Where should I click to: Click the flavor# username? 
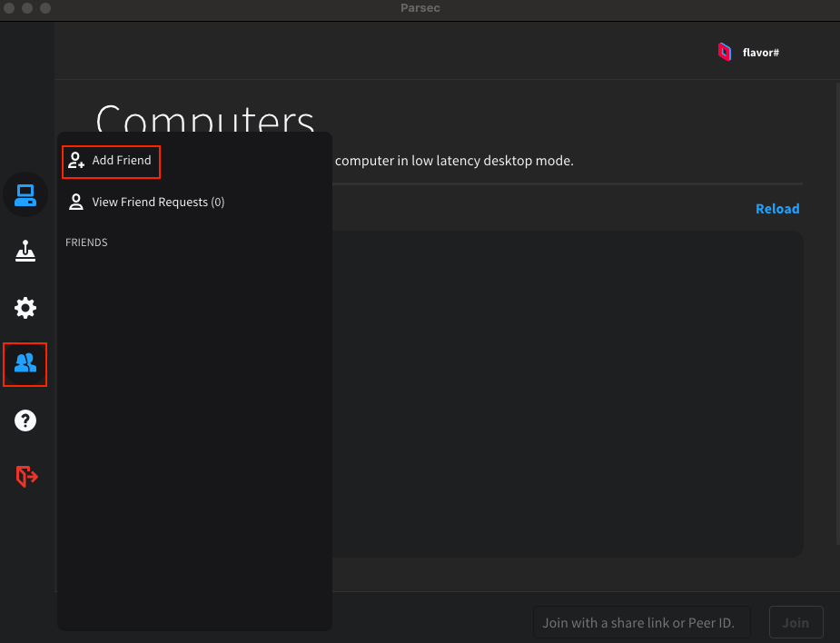[x=761, y=53]
